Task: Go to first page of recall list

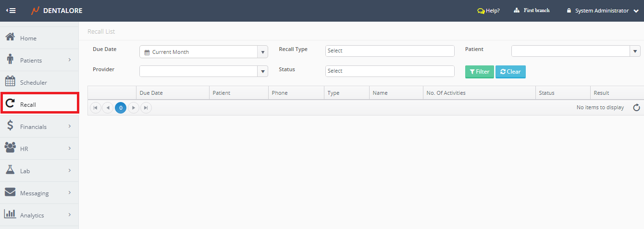Action: (x=96, y=108)
